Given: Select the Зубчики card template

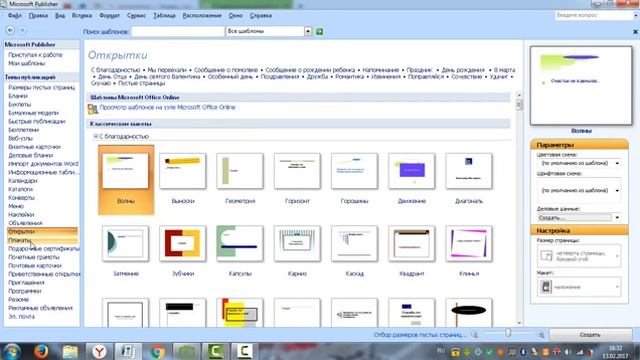Looking at the screenshot, I should 183,251.
